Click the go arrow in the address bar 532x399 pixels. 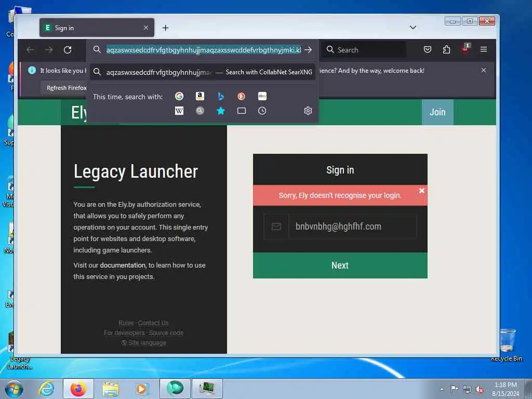[x=308, y=50]
